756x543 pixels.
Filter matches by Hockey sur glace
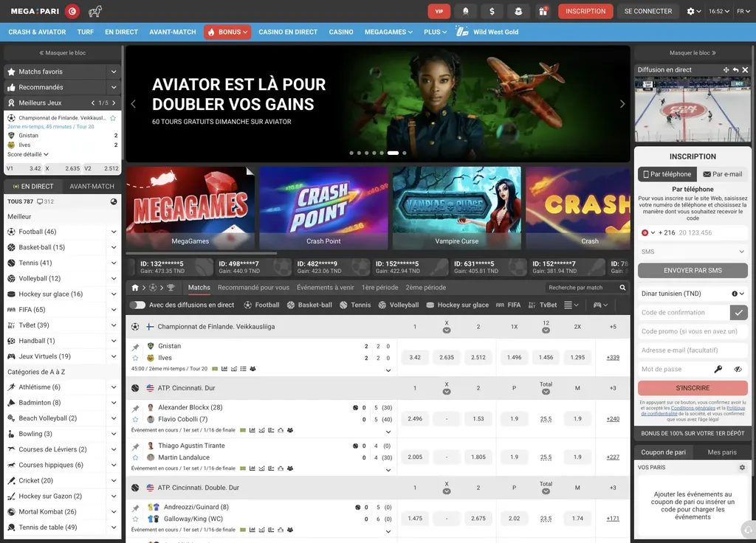(x=458, y=305)
